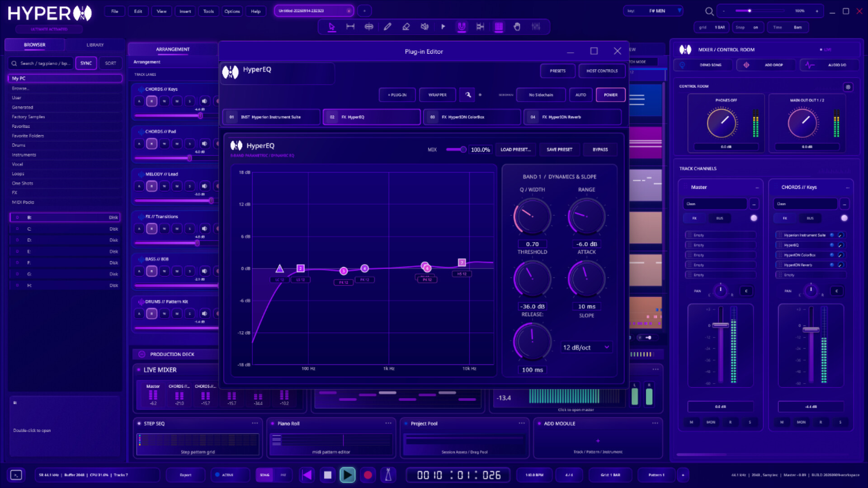This screenshot has width=868, height=488.
Task: Adjust the HyperEQ MIX slider
Action: pyautogui.click(x=456, y=150)
